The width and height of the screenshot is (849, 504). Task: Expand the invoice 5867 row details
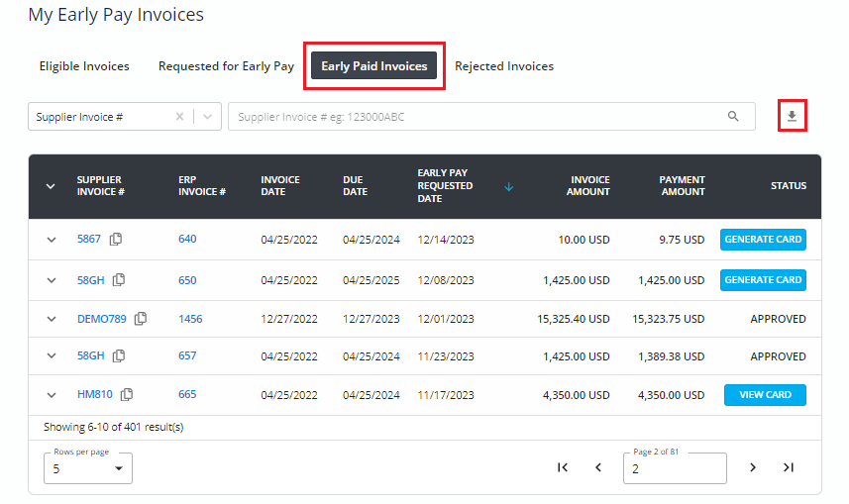pyautogui.click(x=52, y=240)
